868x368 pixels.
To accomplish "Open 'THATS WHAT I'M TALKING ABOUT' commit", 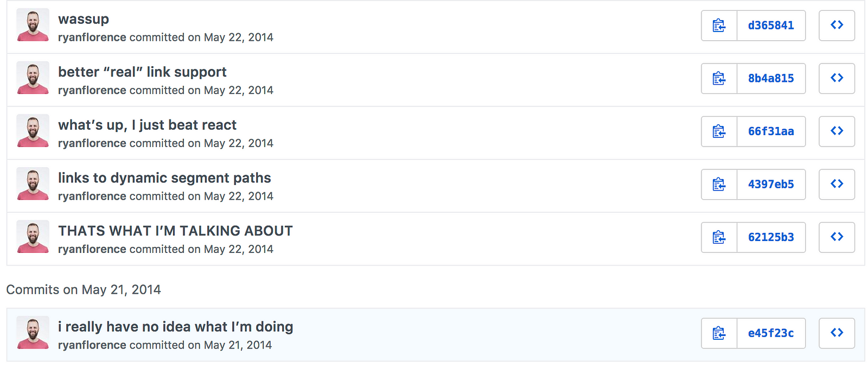I will (175, 231).
